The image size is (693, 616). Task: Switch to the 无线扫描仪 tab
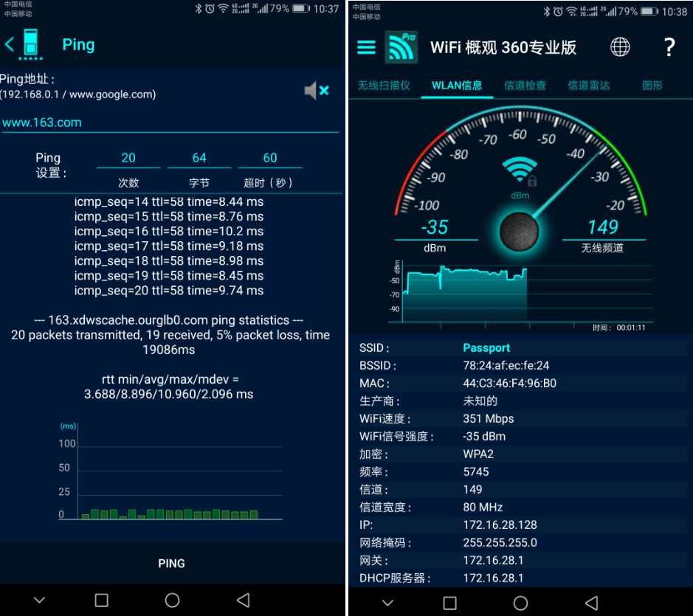384,86
